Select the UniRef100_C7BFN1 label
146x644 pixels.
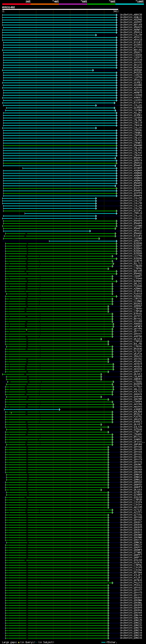[131, 269]
